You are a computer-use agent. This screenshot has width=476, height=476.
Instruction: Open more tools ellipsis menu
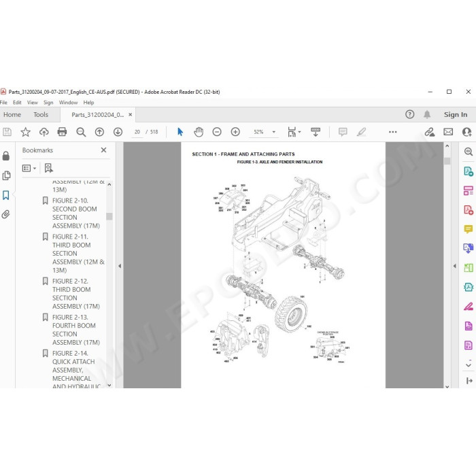[x=392, y=132]
